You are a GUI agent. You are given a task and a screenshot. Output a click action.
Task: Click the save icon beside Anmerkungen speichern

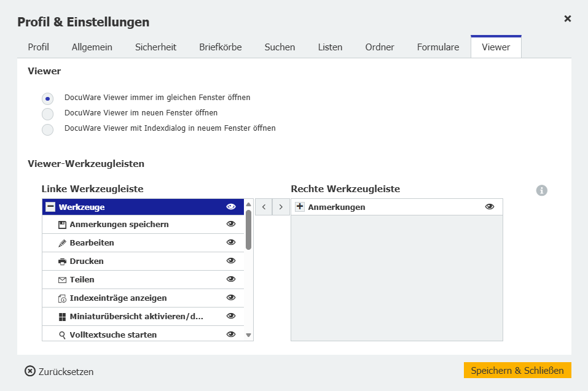[62, 225]
